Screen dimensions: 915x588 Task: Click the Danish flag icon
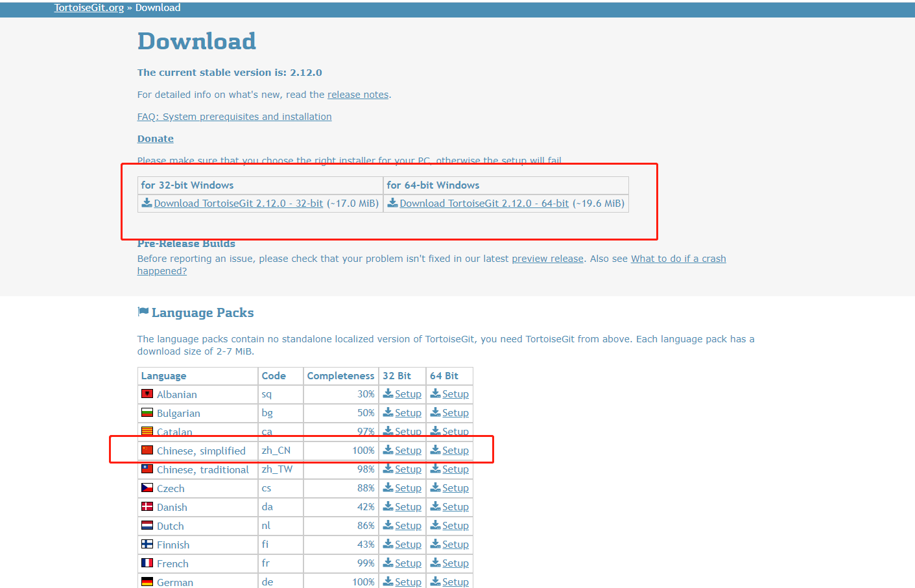click(x=147, y=506)
